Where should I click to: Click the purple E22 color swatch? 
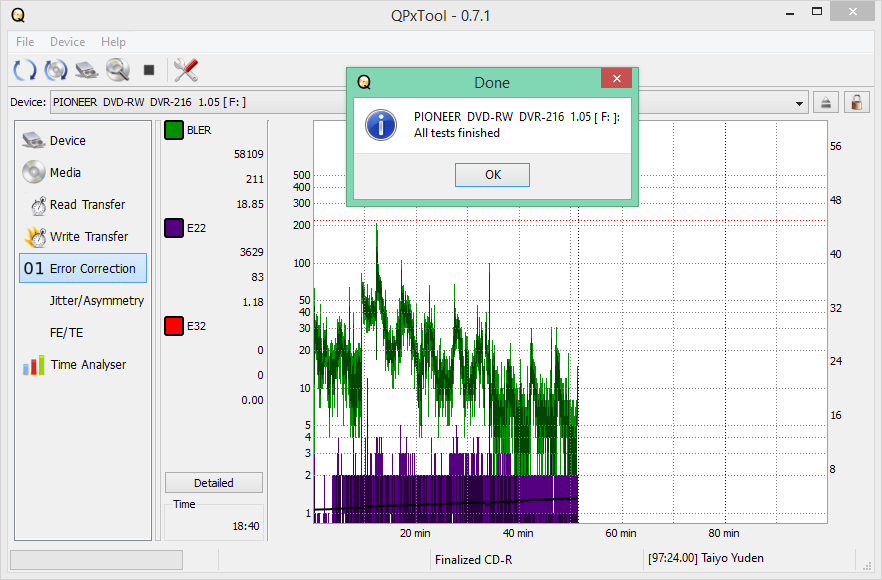(x=174, y=228)
